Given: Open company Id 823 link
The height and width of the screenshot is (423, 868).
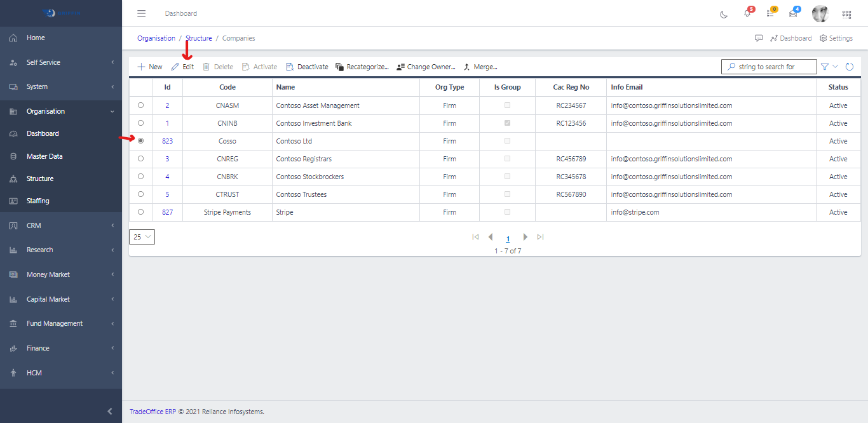Looking at the screenshot, I should coord(167,141).
